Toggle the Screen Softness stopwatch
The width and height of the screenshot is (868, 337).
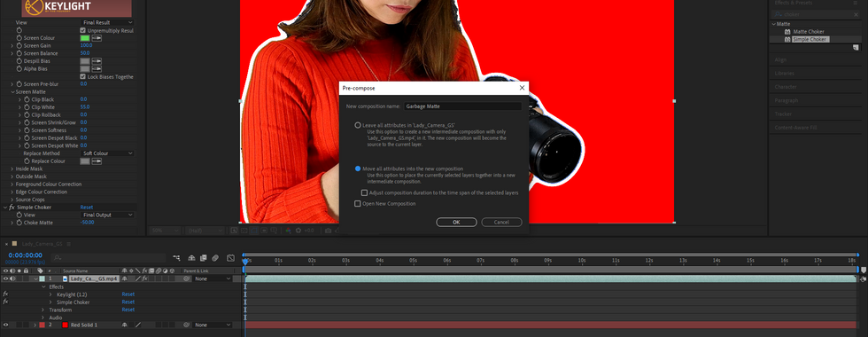(27, 130)
